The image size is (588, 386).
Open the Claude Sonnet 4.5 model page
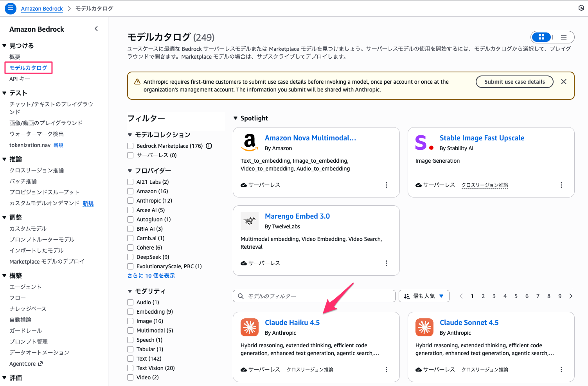[469, 322]
